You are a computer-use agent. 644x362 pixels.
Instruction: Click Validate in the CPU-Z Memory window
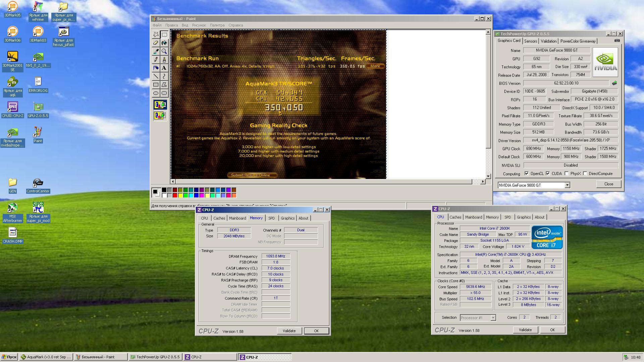[x=289, y=331]
